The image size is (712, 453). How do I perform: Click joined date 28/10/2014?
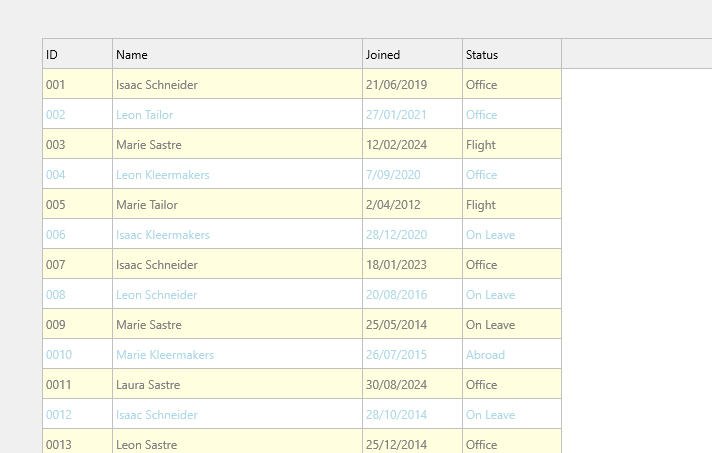(412, 414)
